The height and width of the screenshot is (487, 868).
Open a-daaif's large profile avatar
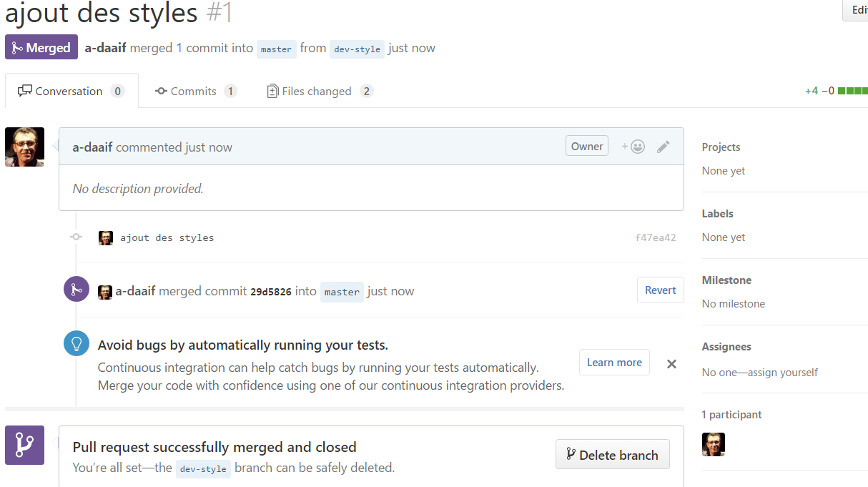click(24, 147)
